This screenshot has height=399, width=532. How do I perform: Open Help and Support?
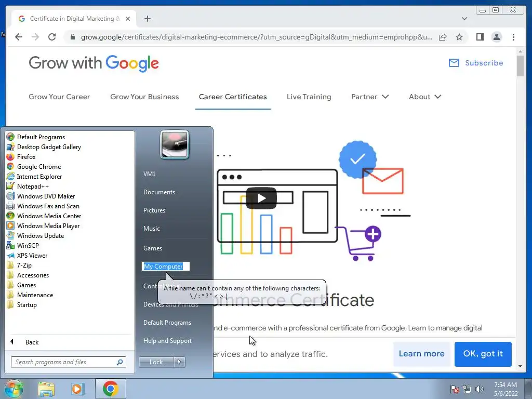[x=167, y=341]
